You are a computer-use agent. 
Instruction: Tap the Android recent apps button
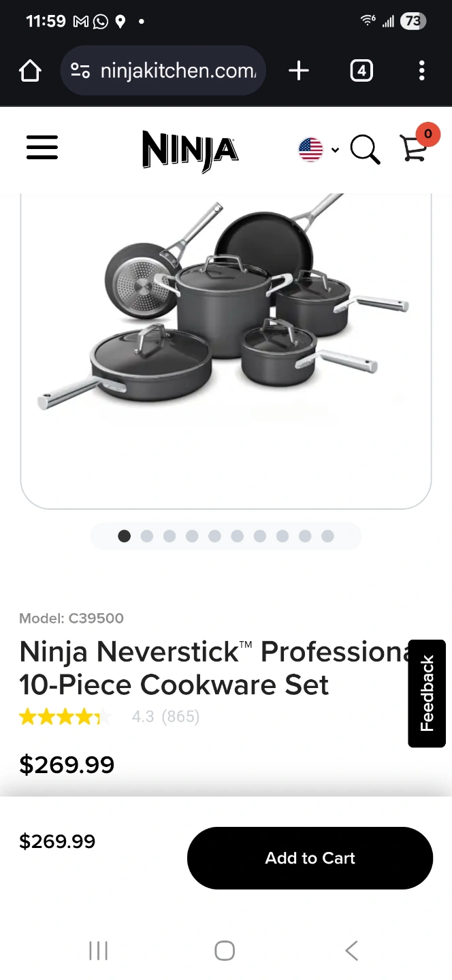99,951
